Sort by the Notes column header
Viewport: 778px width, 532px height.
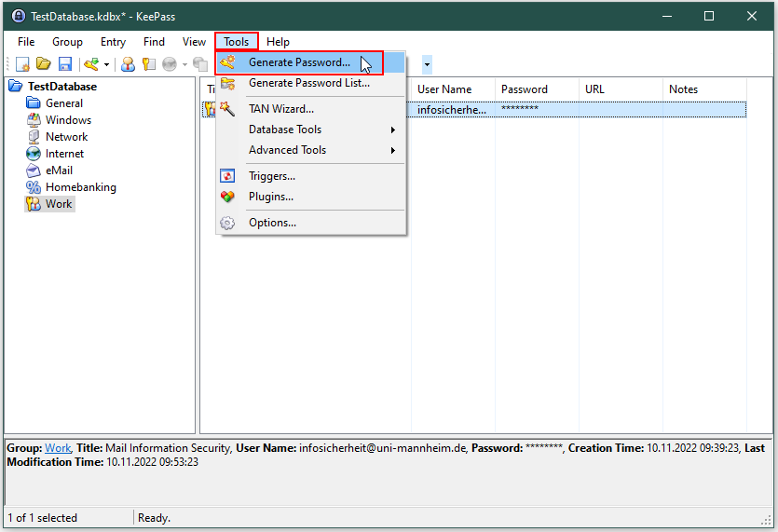[x=704, y=89]
